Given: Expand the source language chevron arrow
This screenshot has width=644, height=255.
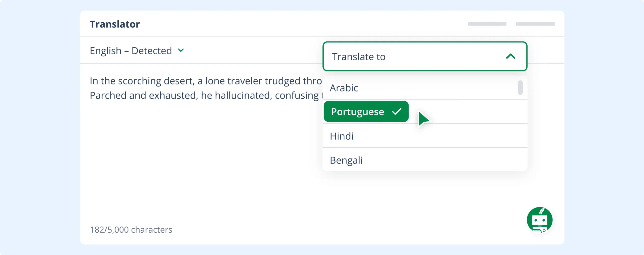Looking at the screenshot, I should click(x=181, y=50).
